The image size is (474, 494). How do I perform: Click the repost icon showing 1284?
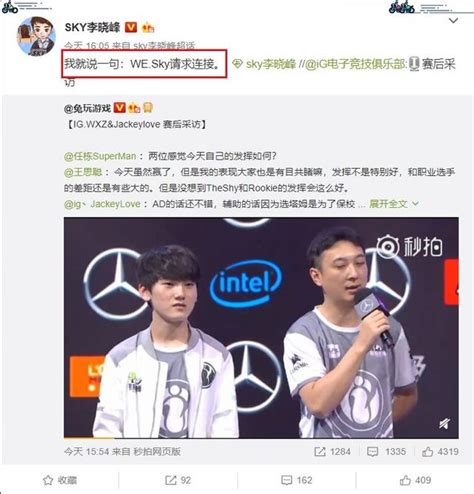[332, 452]
